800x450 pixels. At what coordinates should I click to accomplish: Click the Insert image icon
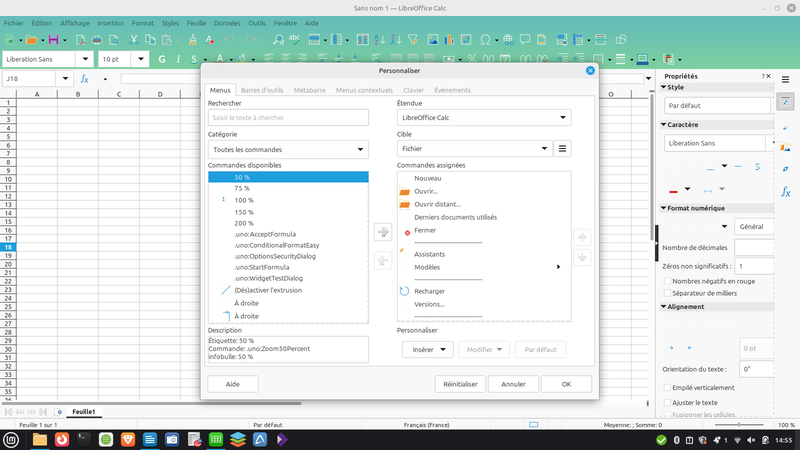433,40
